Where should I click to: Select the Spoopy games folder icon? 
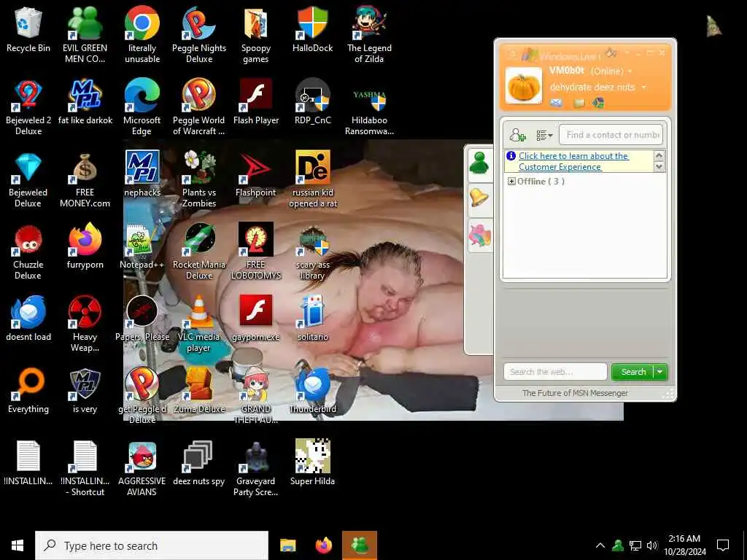[256, 34]
